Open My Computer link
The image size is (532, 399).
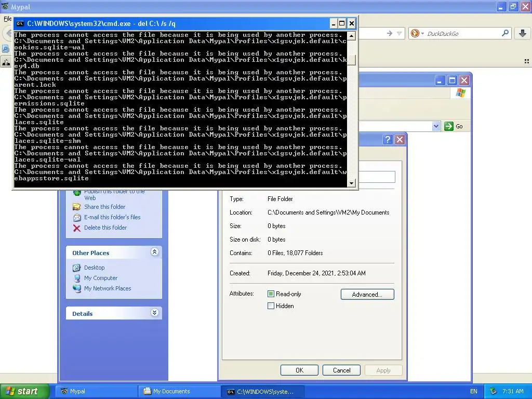click(101, 278)
